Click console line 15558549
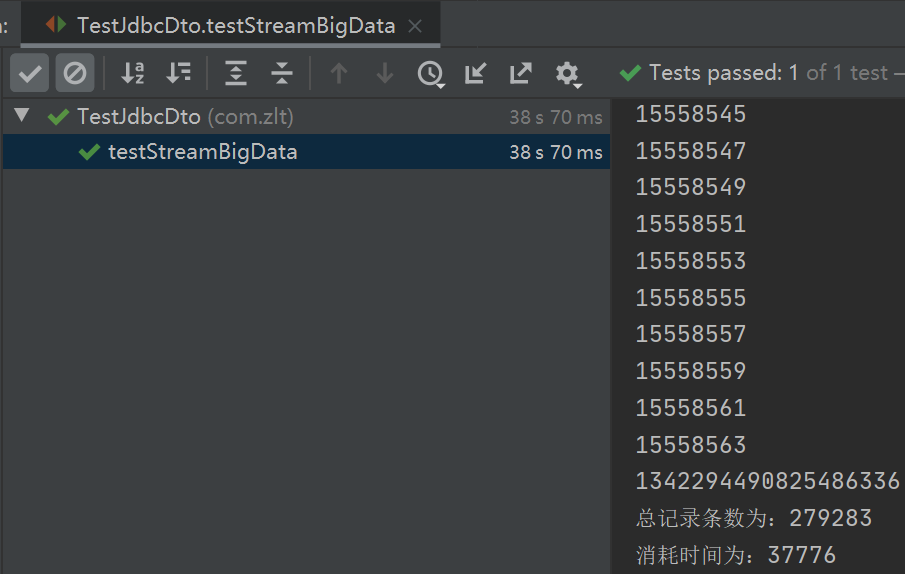905x574 pixels. pos(691,187)
